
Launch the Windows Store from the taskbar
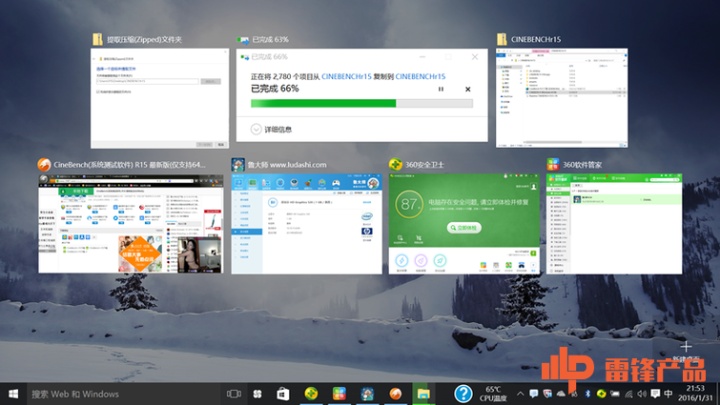[283, 394]
